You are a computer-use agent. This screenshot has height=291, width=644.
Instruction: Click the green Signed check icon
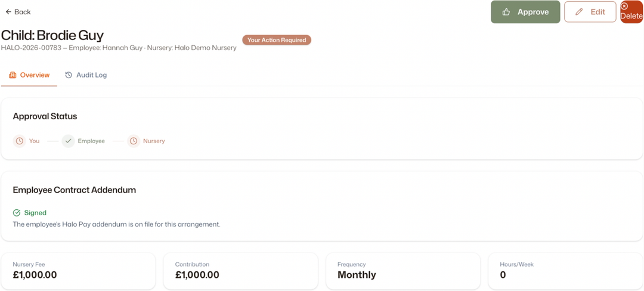[x=17, y=213]
